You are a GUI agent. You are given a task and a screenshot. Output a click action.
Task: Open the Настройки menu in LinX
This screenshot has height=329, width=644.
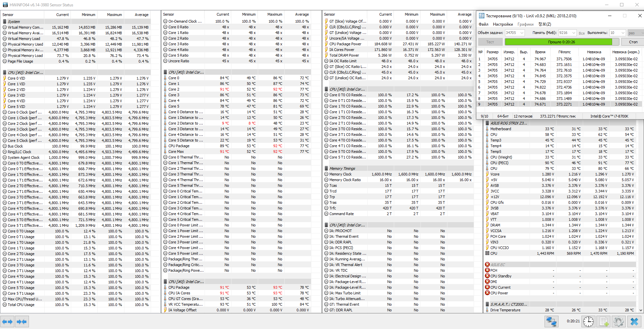503,24
